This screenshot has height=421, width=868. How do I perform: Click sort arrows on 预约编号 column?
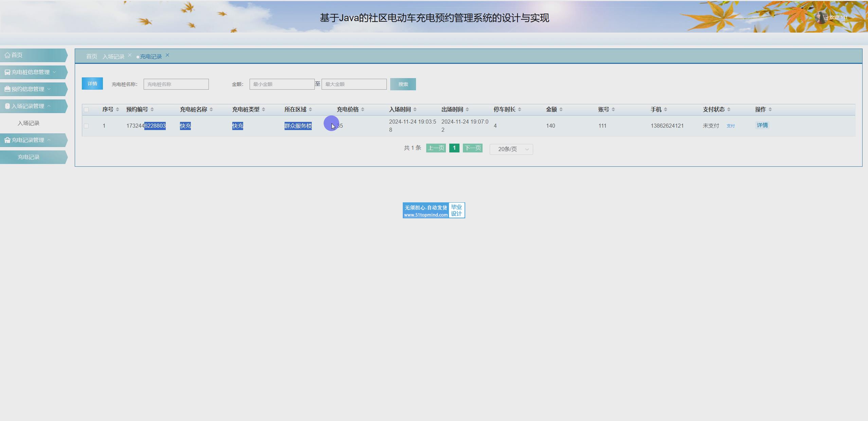click(x=152, y=109)
